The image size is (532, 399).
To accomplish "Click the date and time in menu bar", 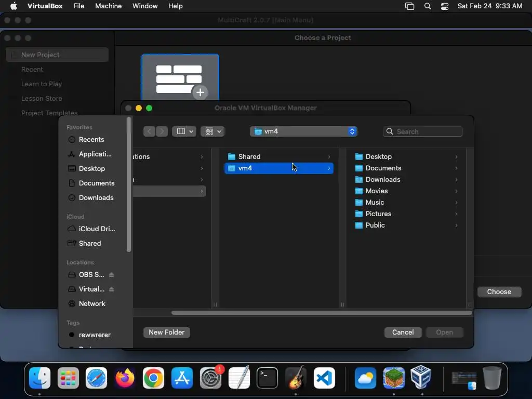I will [x=489, y=6].
